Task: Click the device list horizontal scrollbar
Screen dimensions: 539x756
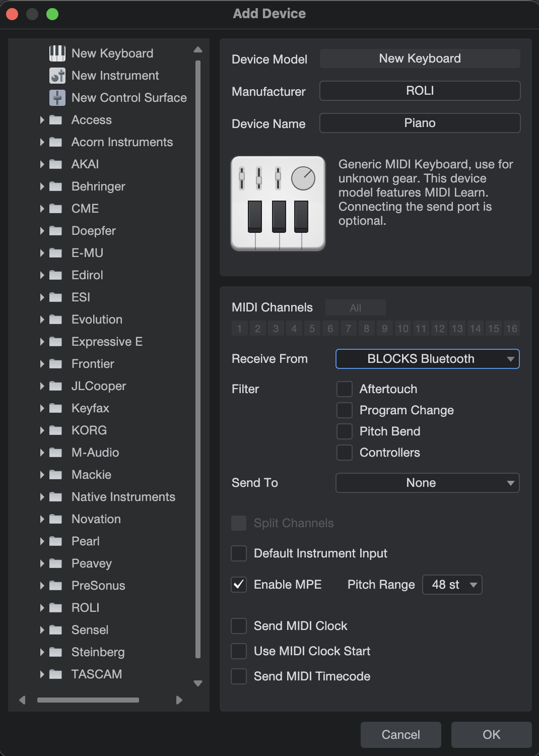Action: coord(88,700)
